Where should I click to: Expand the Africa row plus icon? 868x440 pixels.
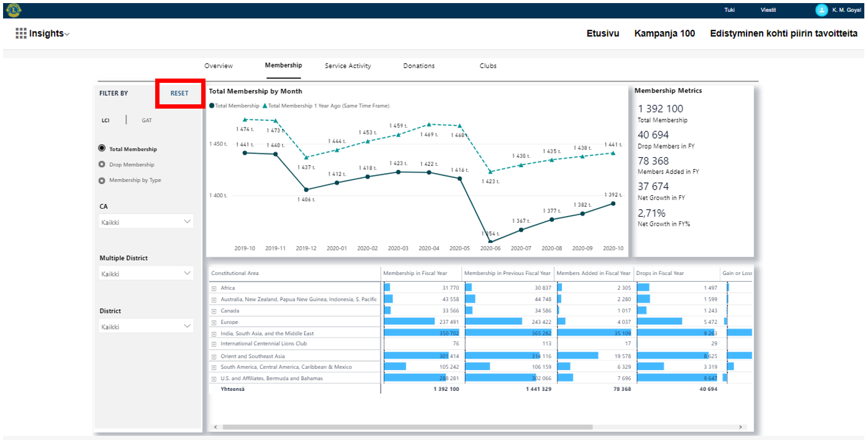pos(214,288)
